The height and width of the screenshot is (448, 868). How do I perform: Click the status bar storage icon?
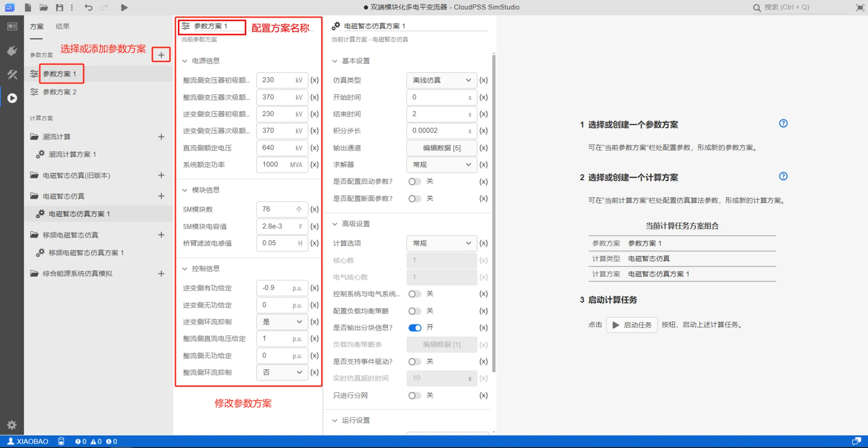61,441
